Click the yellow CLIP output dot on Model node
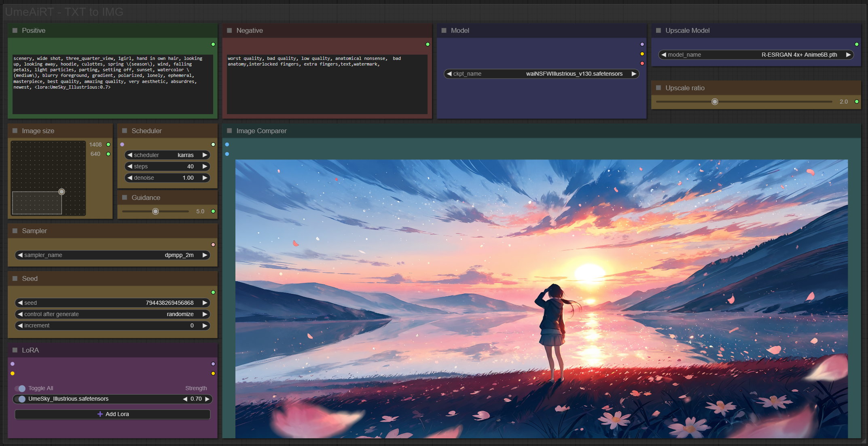Screen dimensions: 868x446 pyautogui.click(x=642, y=54)
